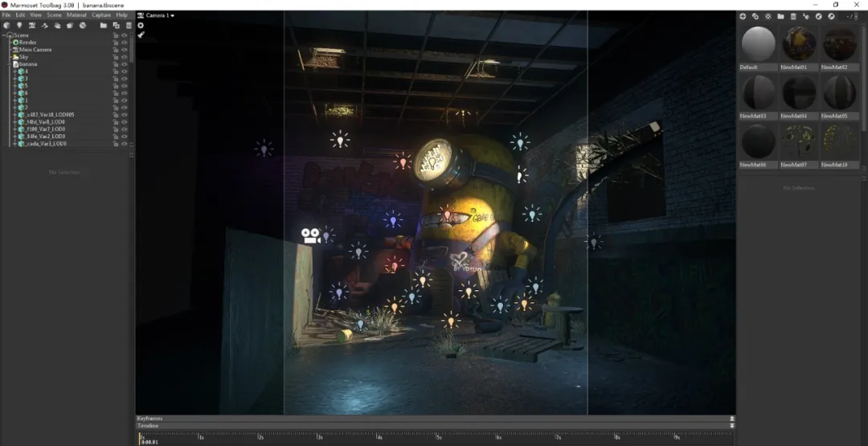The image size is (868, 446).
Task: Click the folder icon in materials toolbar
Action: click(x=780, y=16)
